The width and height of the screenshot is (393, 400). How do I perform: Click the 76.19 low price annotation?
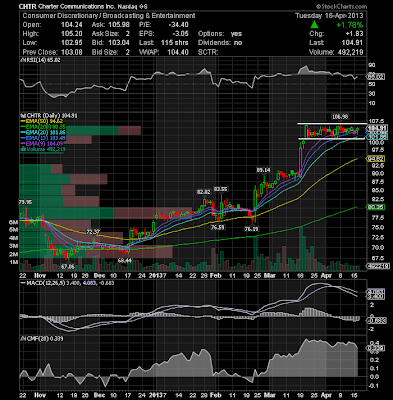251,229
